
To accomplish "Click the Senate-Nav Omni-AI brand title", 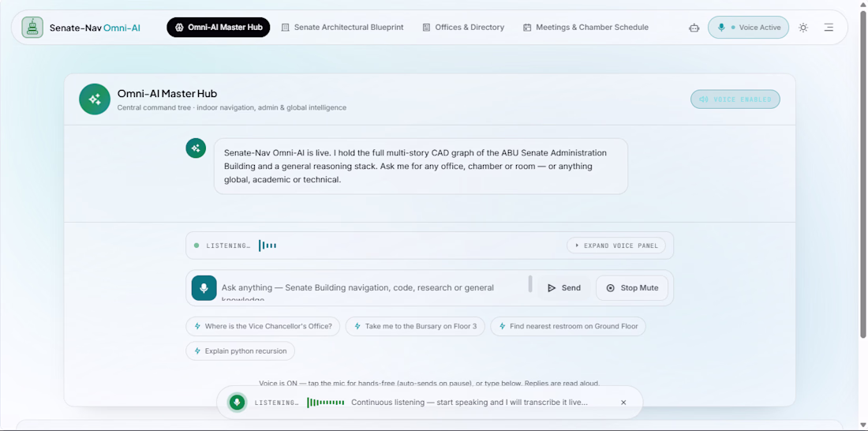I will click(95, 27).
